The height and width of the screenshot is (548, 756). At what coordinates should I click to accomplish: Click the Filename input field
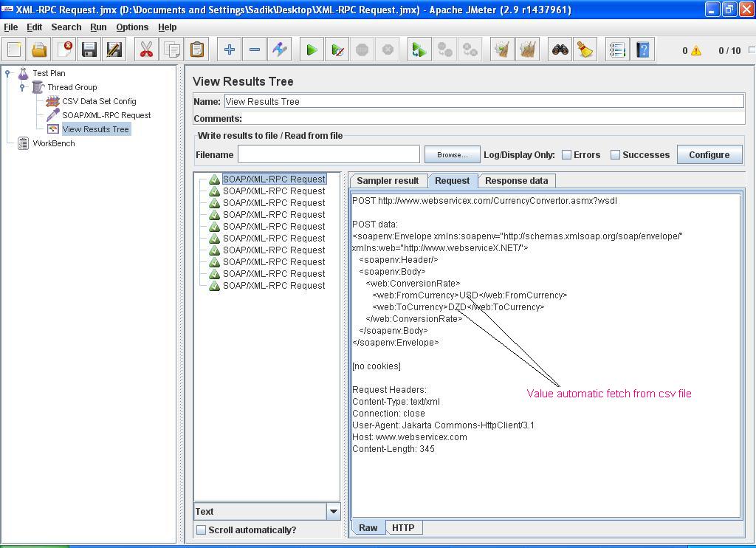[x=329, y=155]
